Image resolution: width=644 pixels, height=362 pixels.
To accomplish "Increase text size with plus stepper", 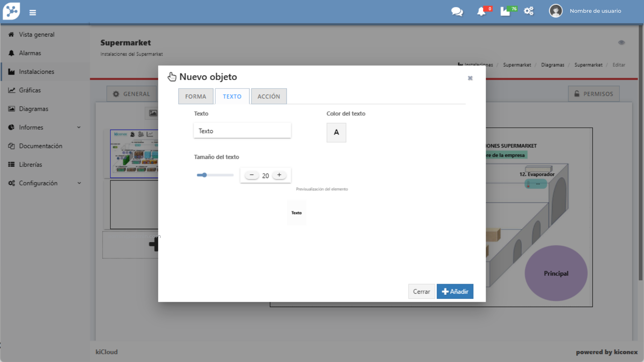I will coord(279,175).
